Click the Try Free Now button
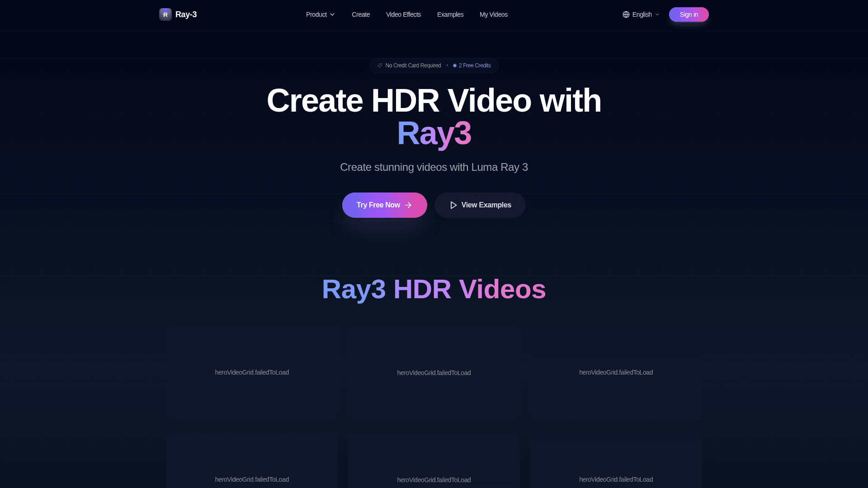 click(x=378, y=205)
